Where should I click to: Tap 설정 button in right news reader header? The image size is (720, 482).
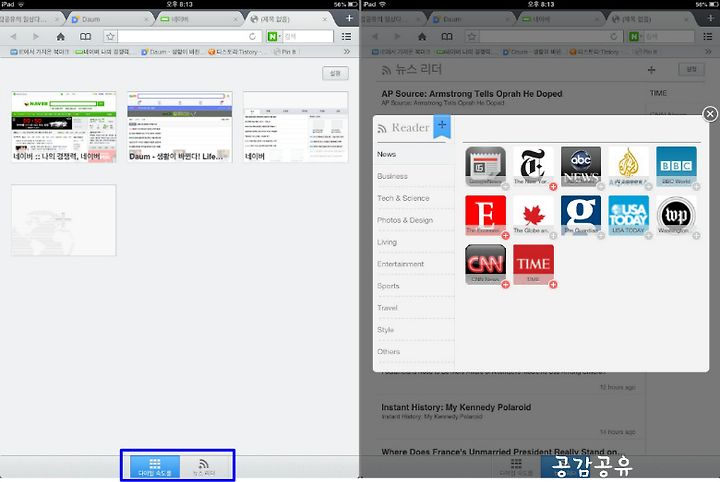pyautogui.click(x=691, y=69)
